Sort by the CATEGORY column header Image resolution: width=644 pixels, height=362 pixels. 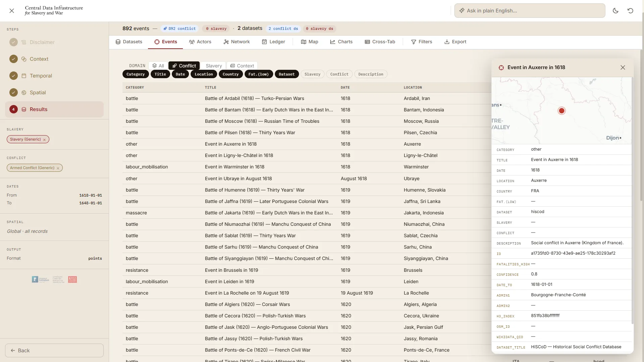(x=135, y=88)
